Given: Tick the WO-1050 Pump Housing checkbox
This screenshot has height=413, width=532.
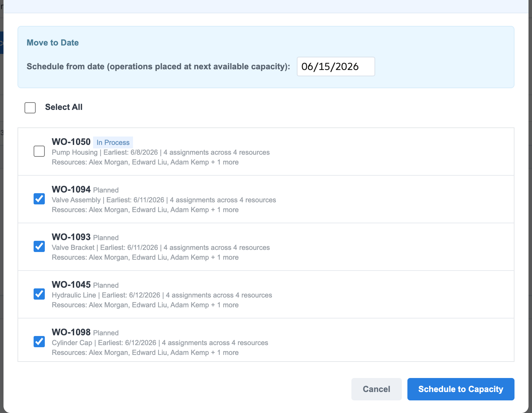Looking at the screenshot, I should [x=39, y=151].
